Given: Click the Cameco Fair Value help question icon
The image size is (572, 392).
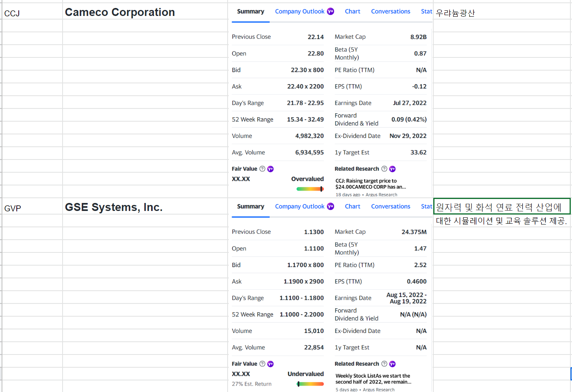Looking at the screenshot, I should pyautogui.click(x=262, y=169).
